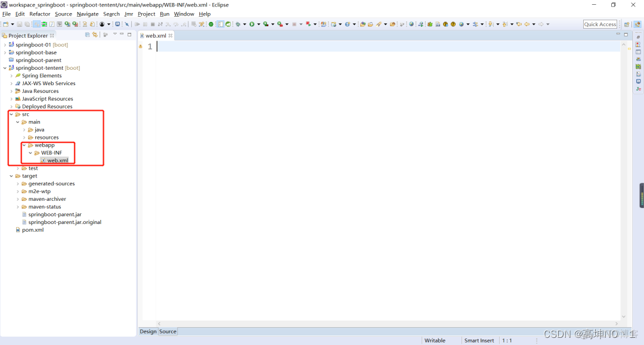Click the vertical scrollbar down arrow in editor

pyautogui.click(x=624, y=316)
